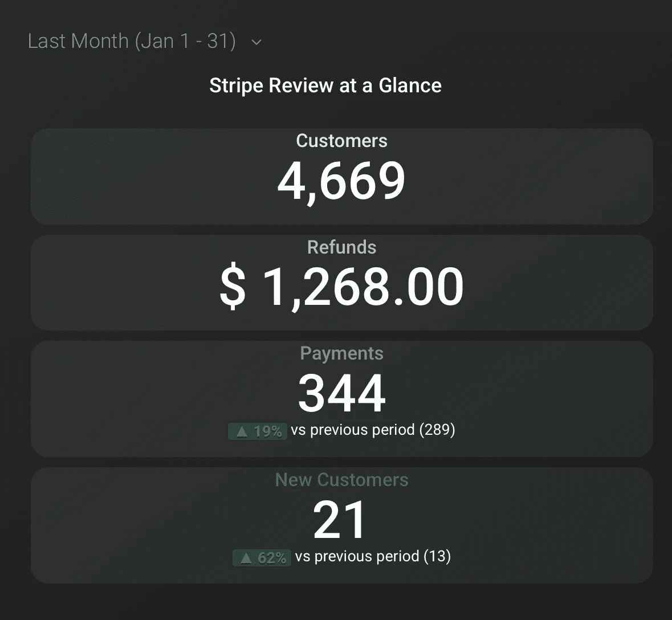Select the Refunds label
This screenshot has width=672, height=620.
point(341,247)
